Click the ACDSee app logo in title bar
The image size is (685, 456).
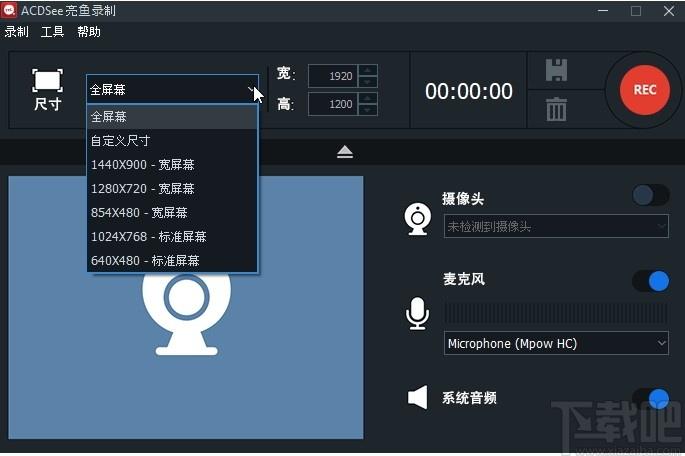coord(8,10)
